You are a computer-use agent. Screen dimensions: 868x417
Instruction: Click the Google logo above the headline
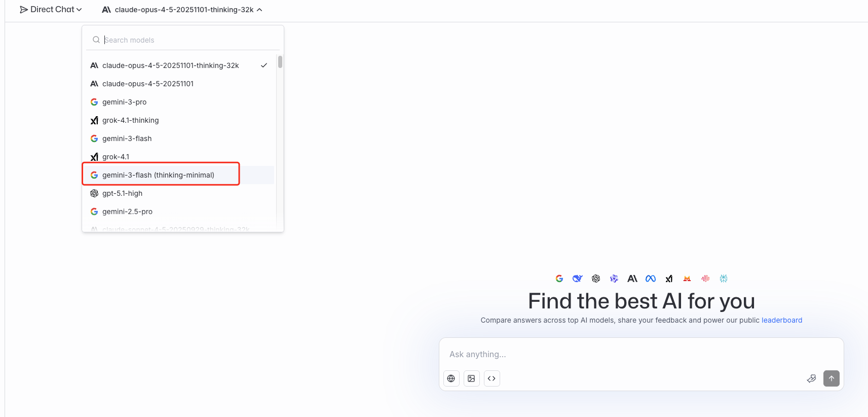tap(559, 279)
